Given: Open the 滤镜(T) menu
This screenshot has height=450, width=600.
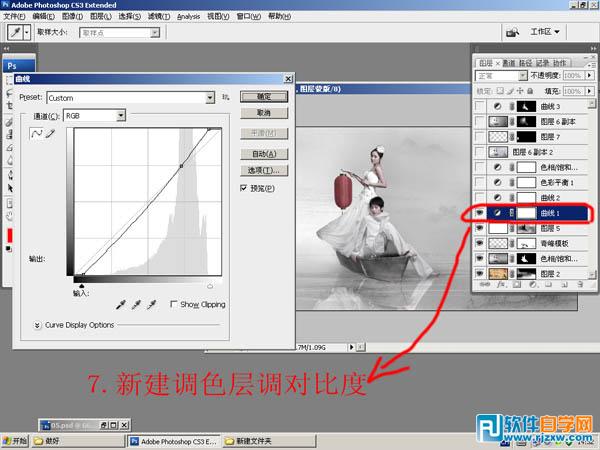Looking at the screenshot, I should pyautogui.click(x=159, y=16).
